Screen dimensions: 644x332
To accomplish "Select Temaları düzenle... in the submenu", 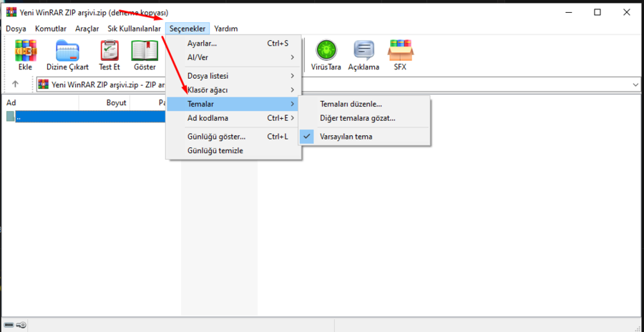I will (365, 104).
